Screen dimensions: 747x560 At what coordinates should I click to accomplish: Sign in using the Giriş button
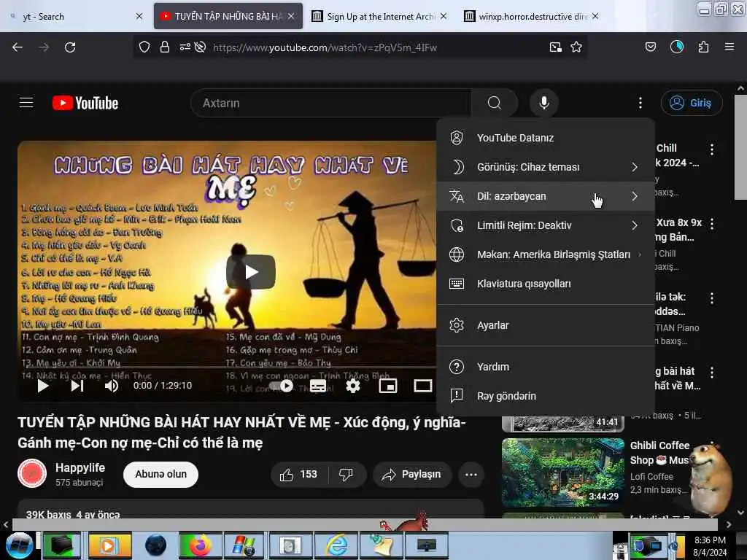[x=691, y=103]
